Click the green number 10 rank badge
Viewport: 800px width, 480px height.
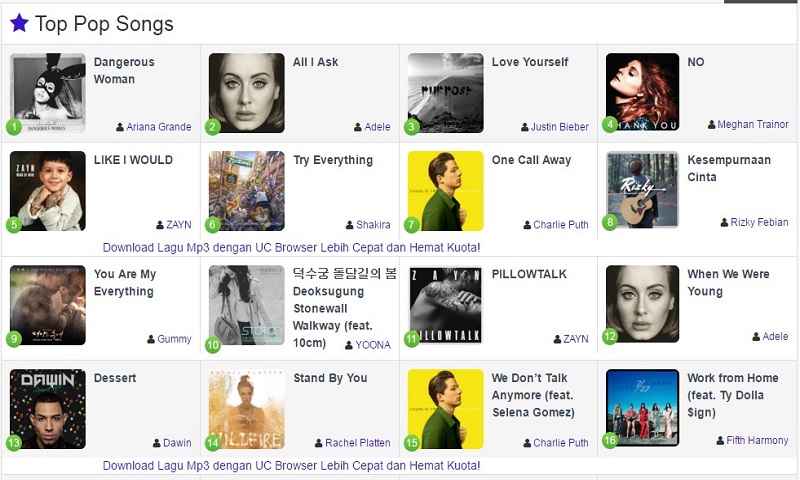tap(213, 345)
